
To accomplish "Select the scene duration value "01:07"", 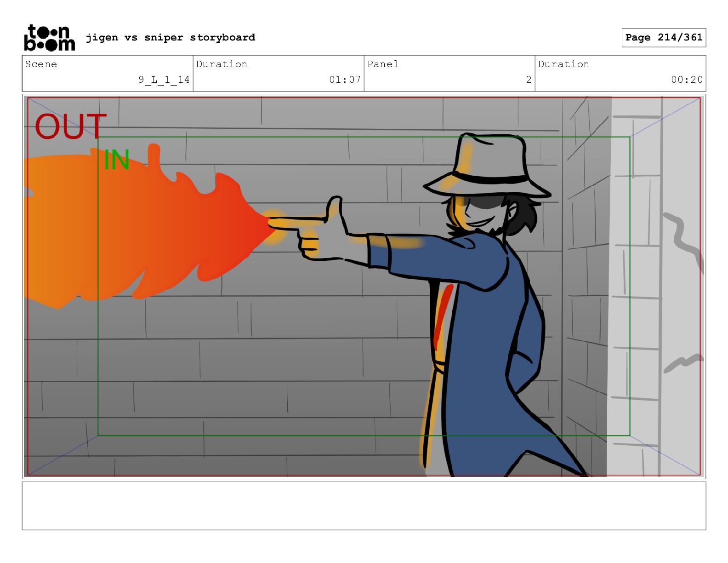I will tap(345, 80).
